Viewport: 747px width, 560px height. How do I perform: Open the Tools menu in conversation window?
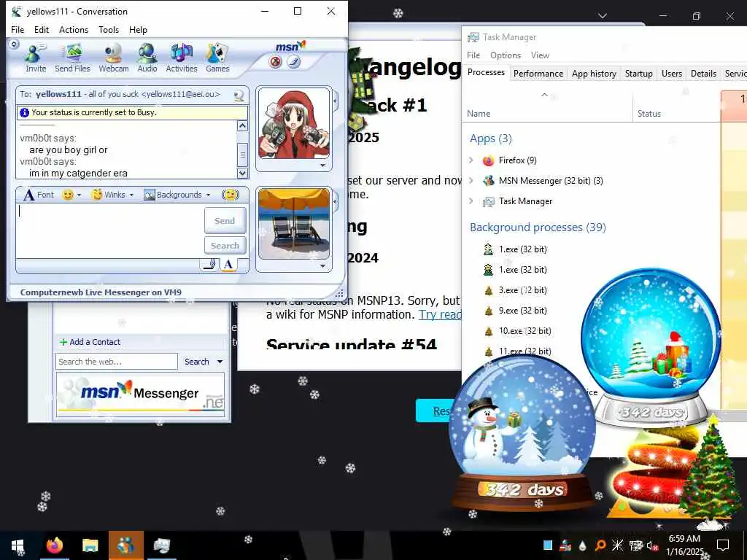coord(109,29)
